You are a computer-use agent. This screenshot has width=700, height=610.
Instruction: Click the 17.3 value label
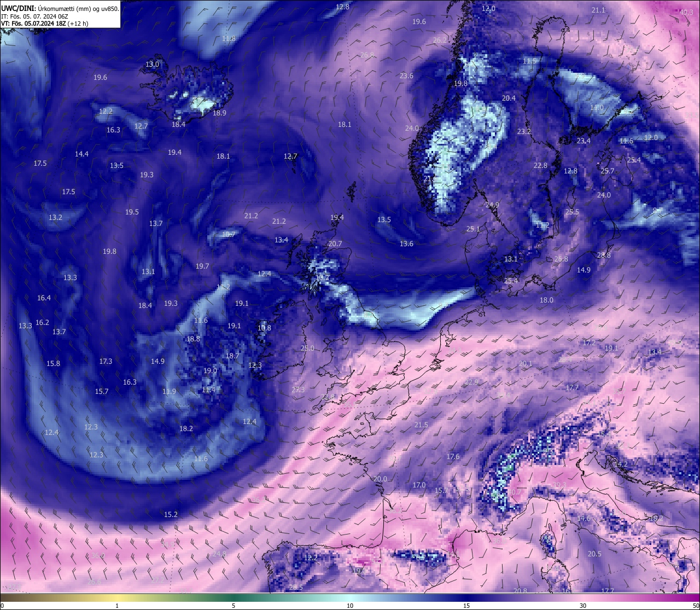tap(106, 362)
